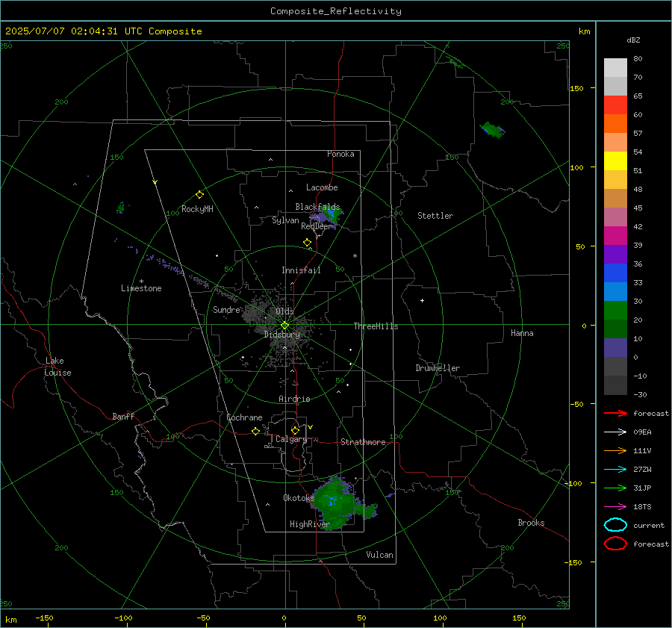Image resolution: width=672 pixels, height=628 pixels.
Task: Click the ThreeHills city label
Action: (376, 326)
